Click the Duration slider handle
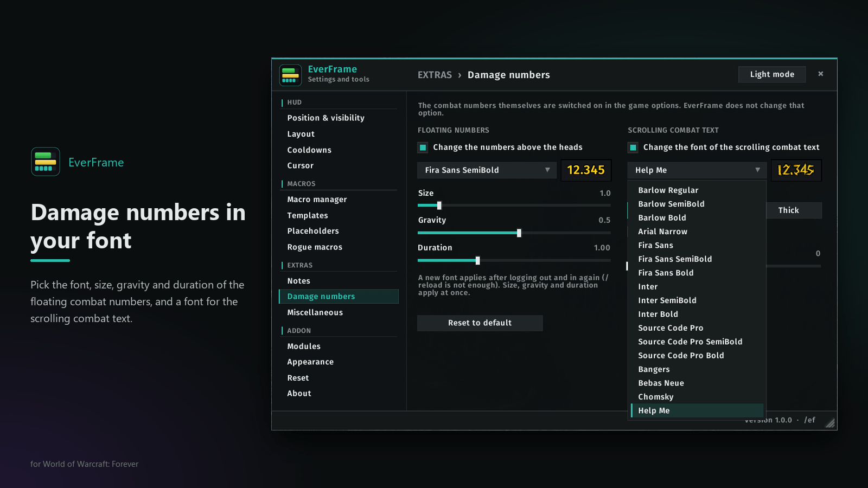Screen dimensions: 868x488 477,261
